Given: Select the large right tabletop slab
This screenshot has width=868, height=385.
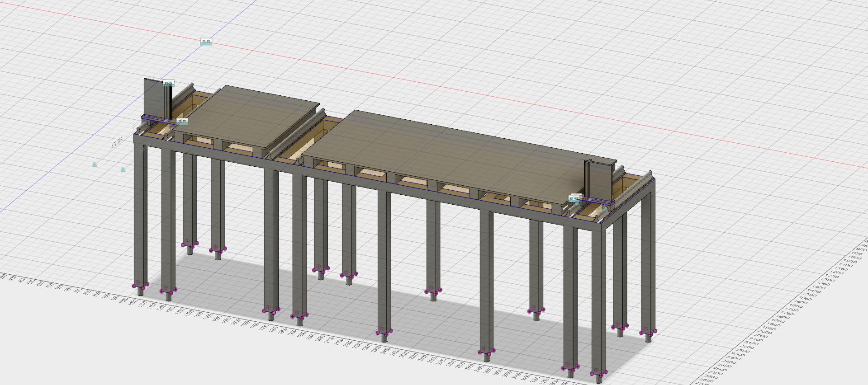Looking at the screenshot, I should tap(443, 149).
